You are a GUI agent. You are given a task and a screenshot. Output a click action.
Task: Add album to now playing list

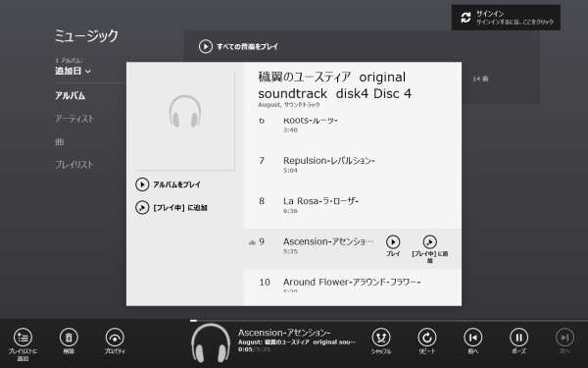point(142,207)
